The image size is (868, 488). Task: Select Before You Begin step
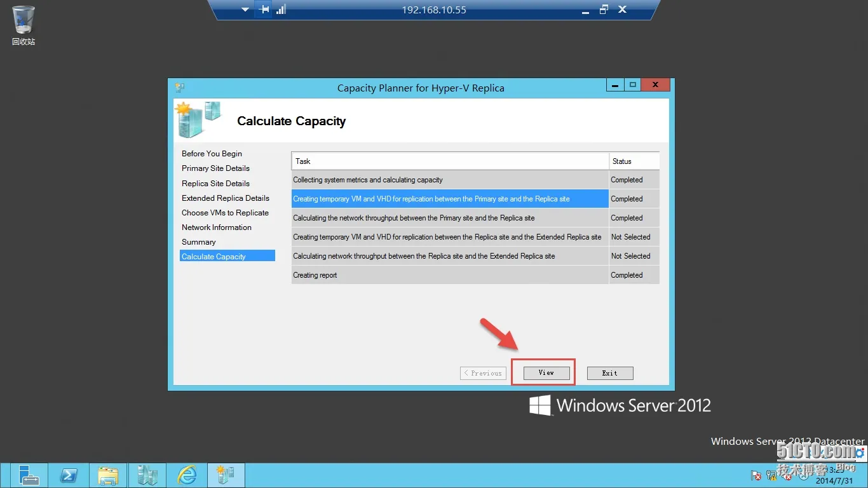click(212, 154)
